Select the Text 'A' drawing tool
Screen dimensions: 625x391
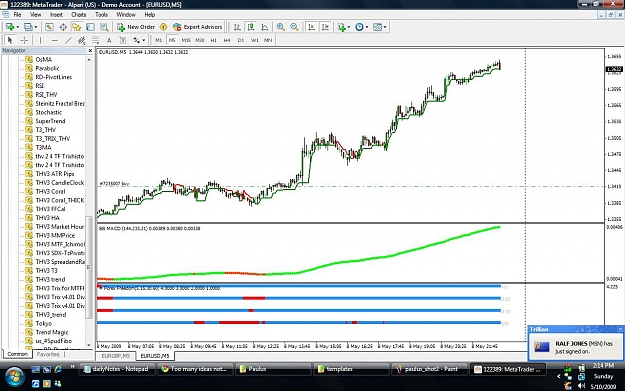pyautogui.click(x=109, y=40)
